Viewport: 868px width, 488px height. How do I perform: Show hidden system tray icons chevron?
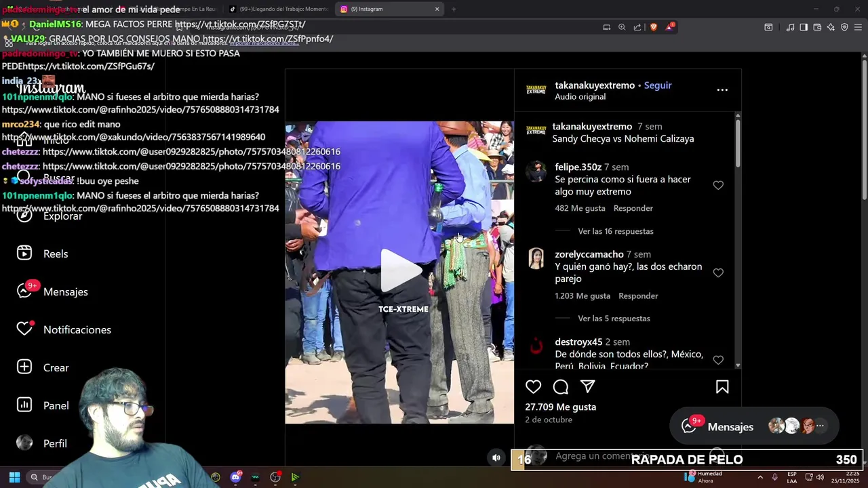[759, 477]
